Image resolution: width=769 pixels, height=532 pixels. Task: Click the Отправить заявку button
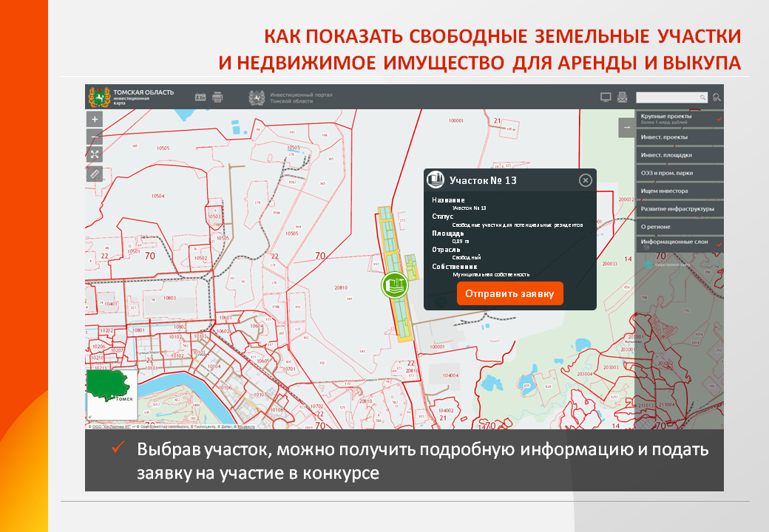[510, 293]
